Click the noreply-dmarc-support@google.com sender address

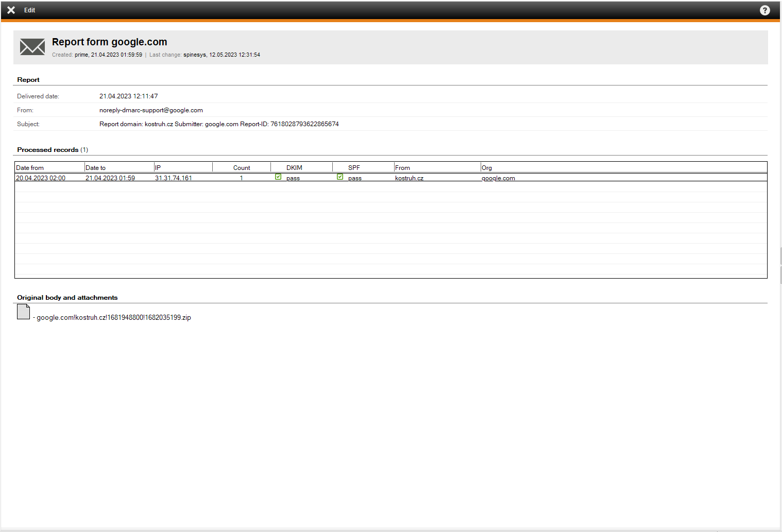coord(151,110)
